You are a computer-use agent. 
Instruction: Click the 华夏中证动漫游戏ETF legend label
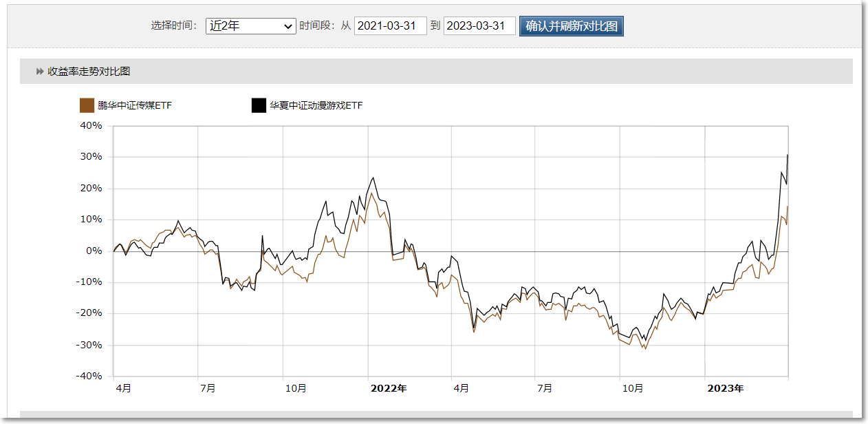[x=316, y=105]
